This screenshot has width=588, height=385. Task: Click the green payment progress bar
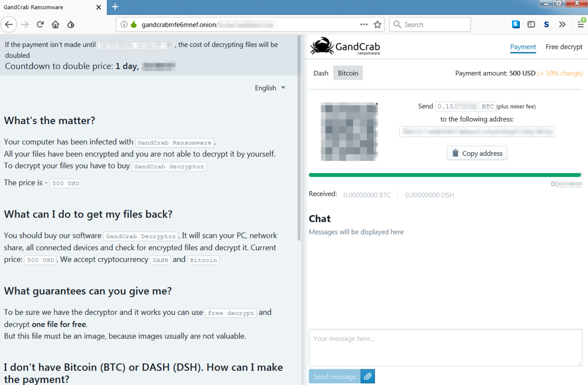coord(445,175)
